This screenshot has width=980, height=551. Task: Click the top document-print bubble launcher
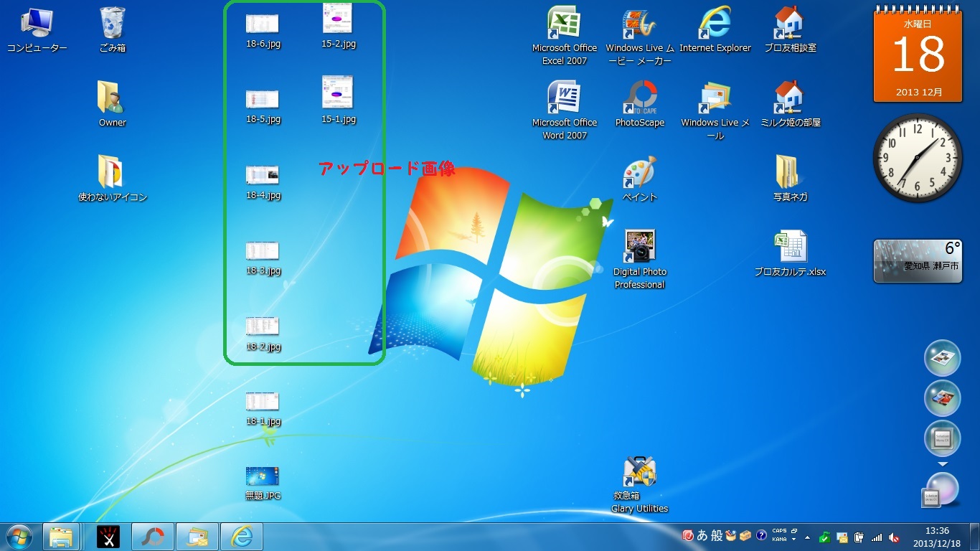click(942, 357)
